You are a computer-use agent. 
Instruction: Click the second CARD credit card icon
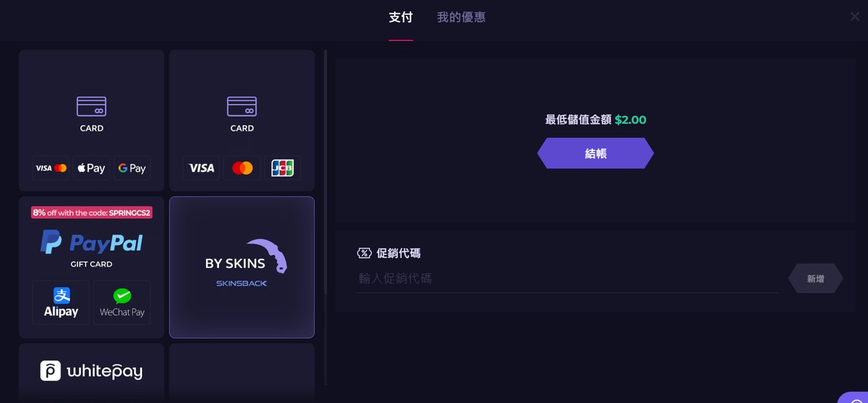pyautogui.click(x=242, y=106)
